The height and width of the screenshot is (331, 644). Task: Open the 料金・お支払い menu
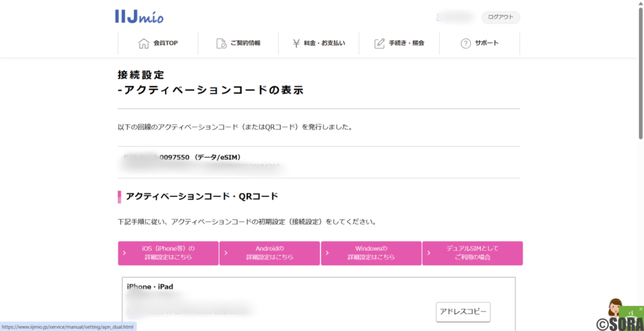[319, 43]
